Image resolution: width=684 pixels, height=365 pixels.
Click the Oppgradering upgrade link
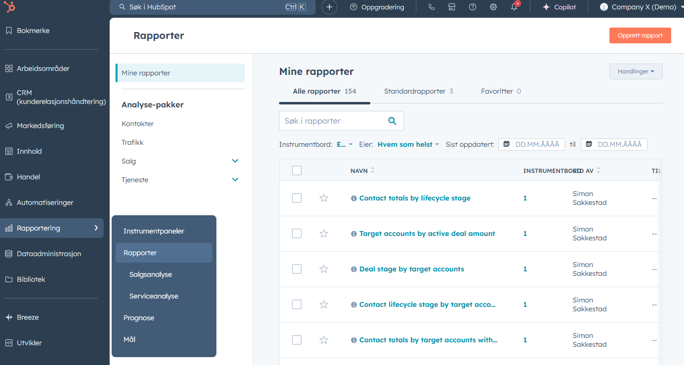(377, 7)
